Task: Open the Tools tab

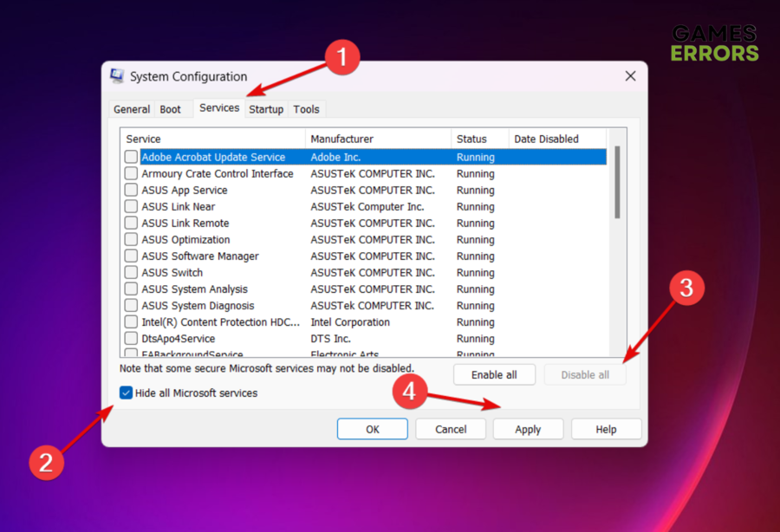Action: tap(306, 109)
